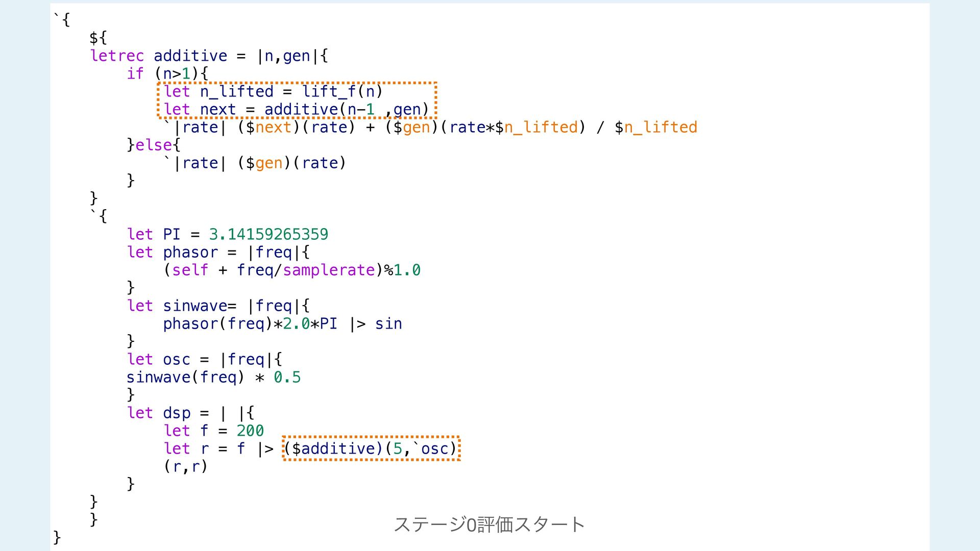Screen dimensions: 980x551
Task: Click the 'phasor' definition name
Action: tap(190, 252)
